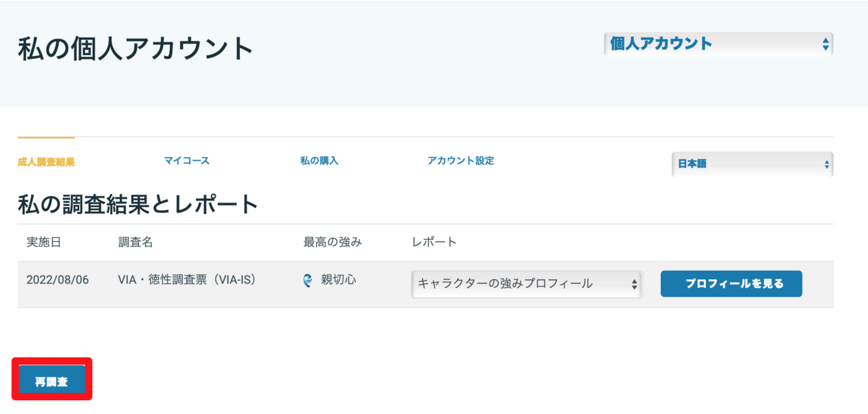
Task: Click the 調査名 column header
Action: pyautogui.click(x=136, y=242)
